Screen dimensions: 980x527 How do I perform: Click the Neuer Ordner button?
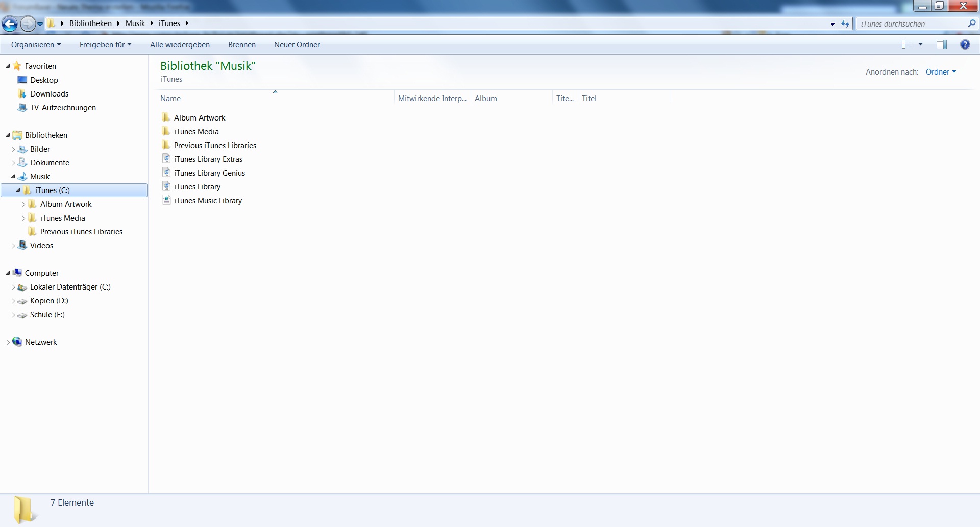click(297, 45)
